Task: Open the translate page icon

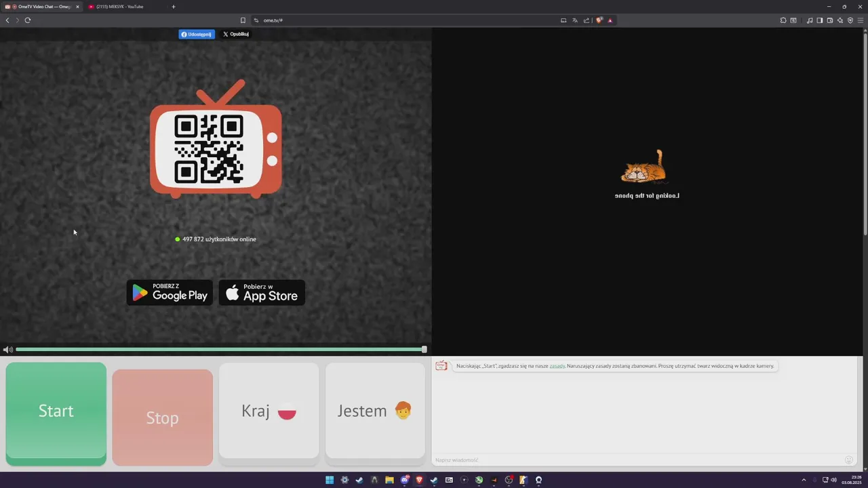Action: (x=575, y=20)
